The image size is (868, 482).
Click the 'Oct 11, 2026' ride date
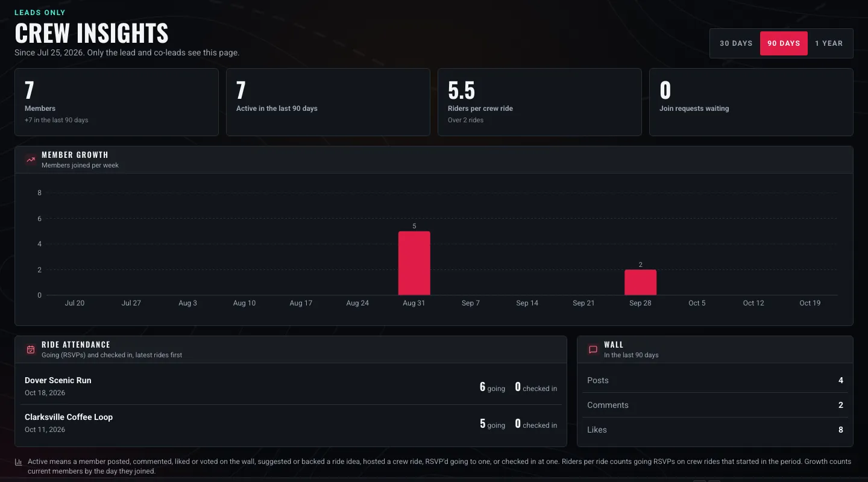[45, 430]
